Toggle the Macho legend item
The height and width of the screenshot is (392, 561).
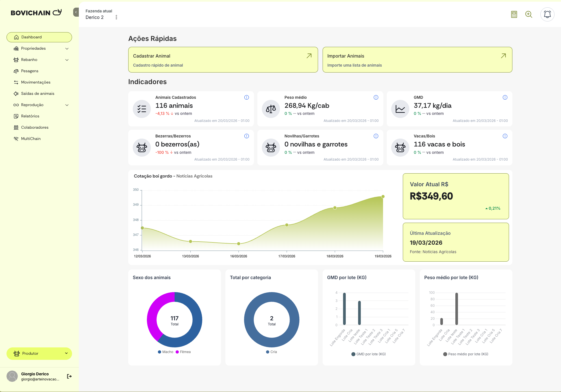166,352
